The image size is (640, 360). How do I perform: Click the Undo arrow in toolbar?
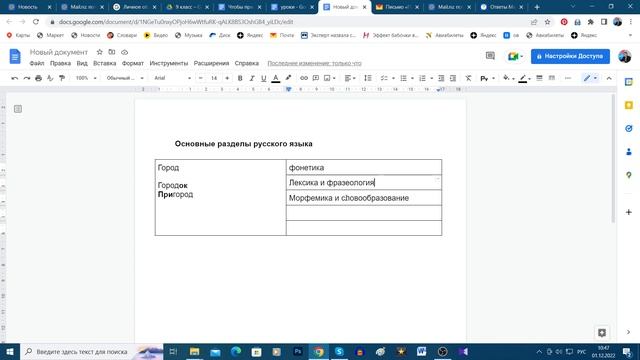click(15, 78)
